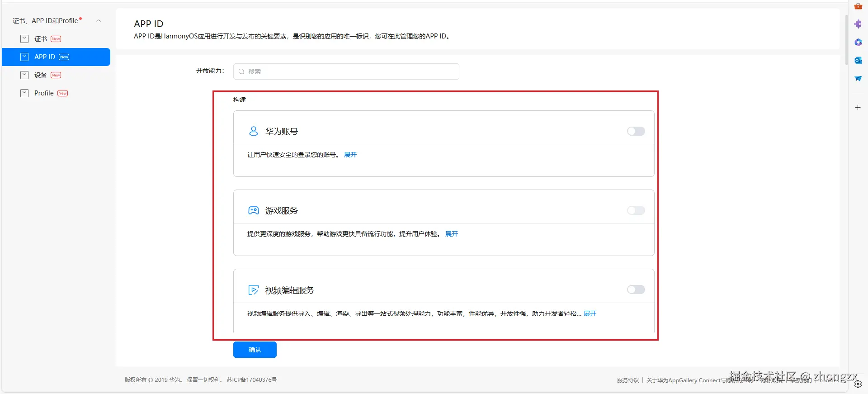Enable the 视频编辑服务 switch

click(636, 290)
